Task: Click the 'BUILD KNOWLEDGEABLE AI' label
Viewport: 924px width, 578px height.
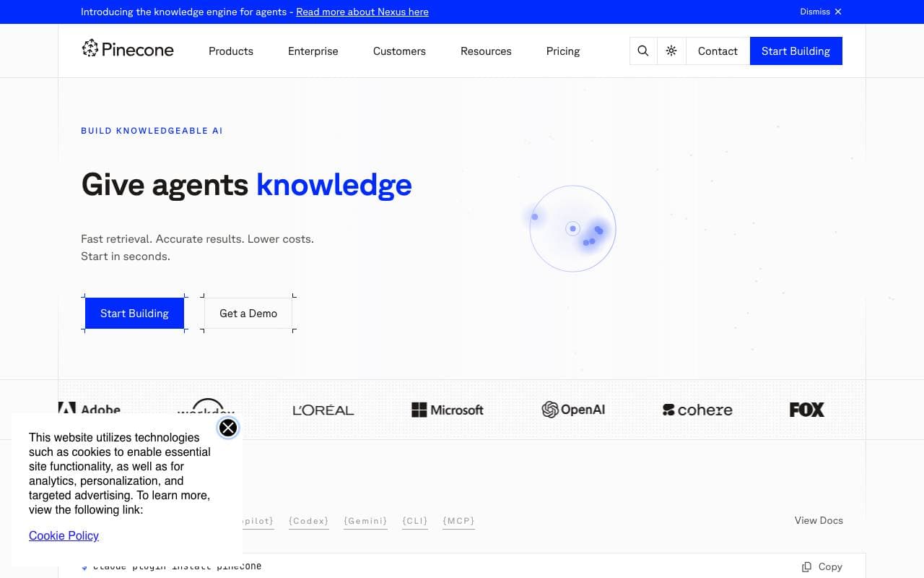Action: click(x=152, y=131)
